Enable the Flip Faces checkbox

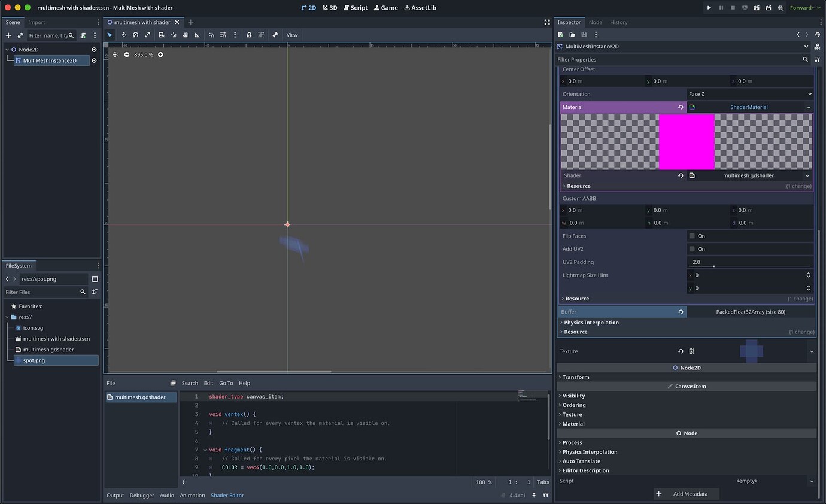tap(692, 236)
